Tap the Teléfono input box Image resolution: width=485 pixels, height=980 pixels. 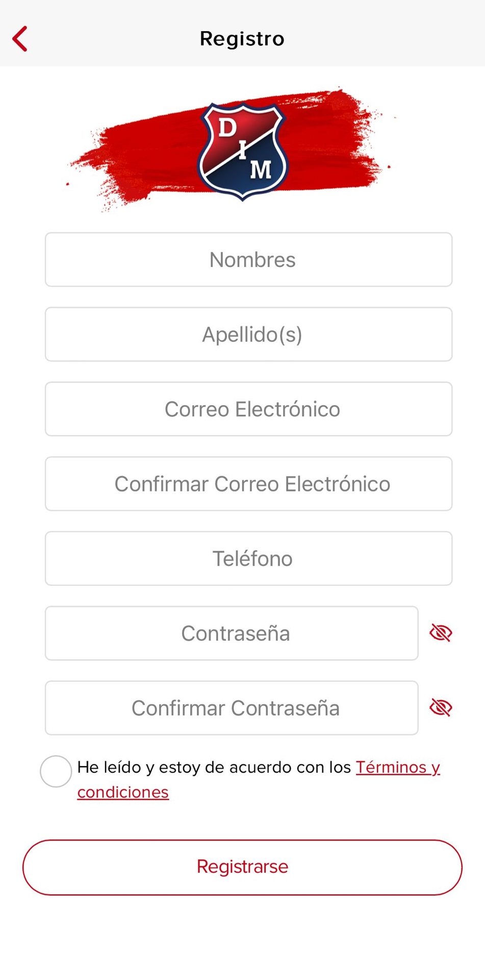pyautogui.click(x=248, y=558)
